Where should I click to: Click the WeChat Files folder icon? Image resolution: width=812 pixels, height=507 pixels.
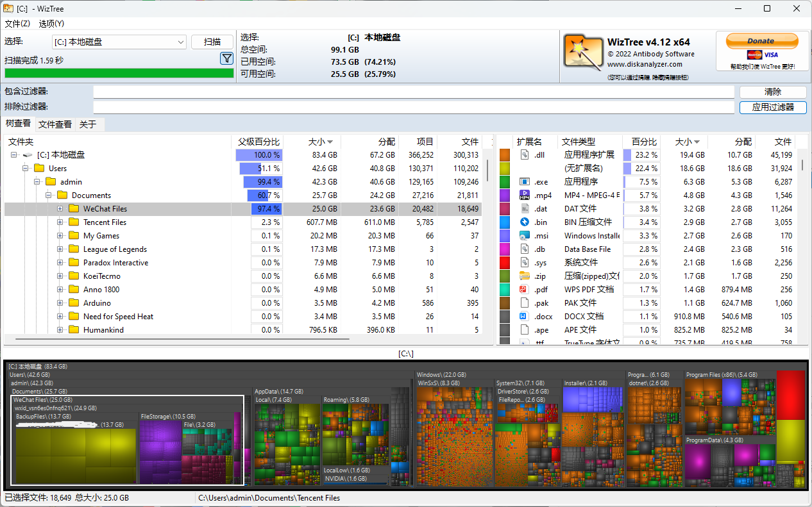tap(73, 208)
